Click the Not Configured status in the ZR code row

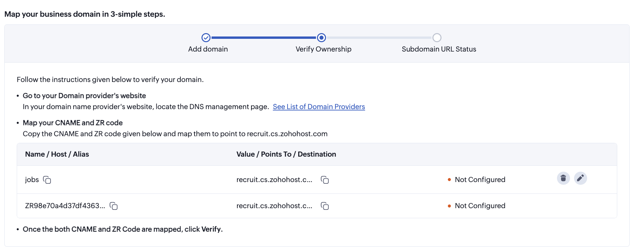[480, 206]
